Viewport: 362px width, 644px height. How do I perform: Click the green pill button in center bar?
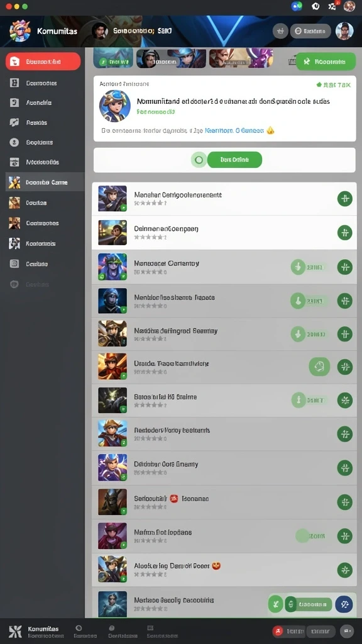coord(234,160)
